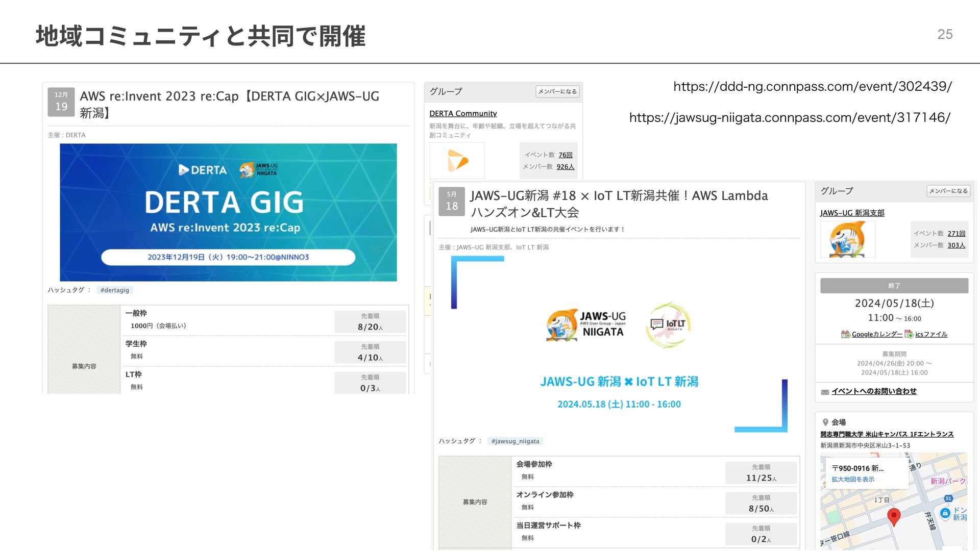980x551 pixels.
Task: Click the venue location pin icon
Action: (x=825, y=422)
